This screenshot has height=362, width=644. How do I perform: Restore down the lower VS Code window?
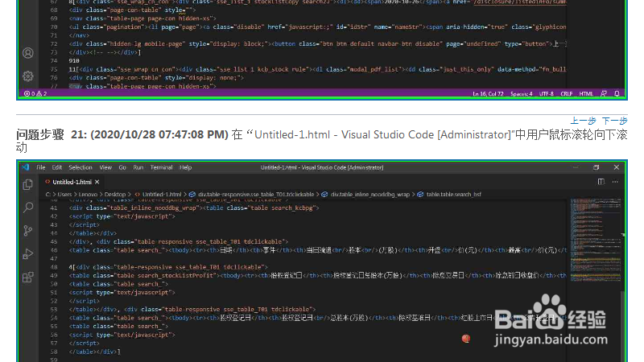point(596,167)
